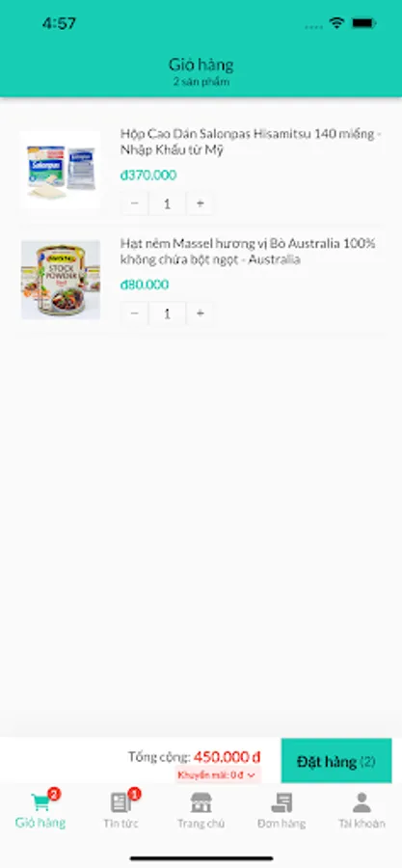The width and height of the screenshot is (402, 868).
Task: Open the Salonpas Hisamitsu product title
Action: point(252,142)
